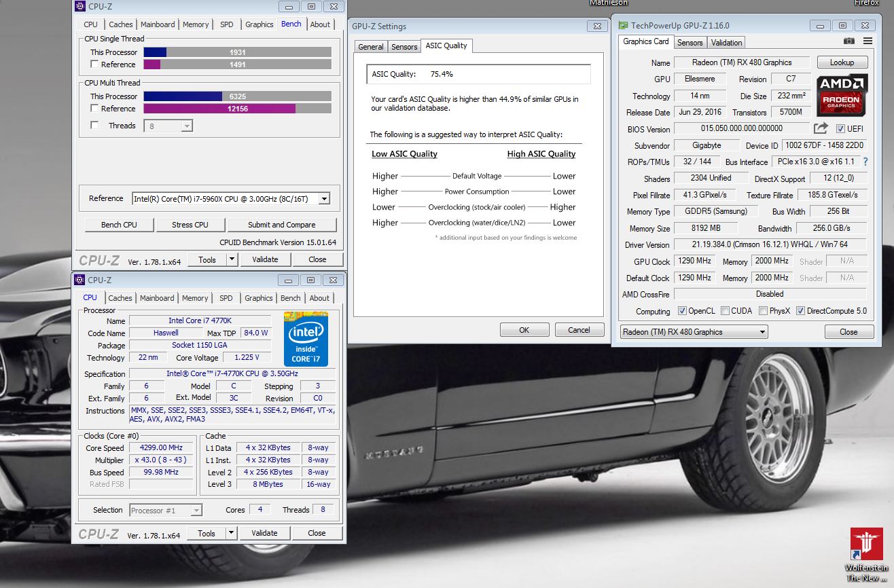Open Sensors tab in TechPowerUp GPU-Z

pyautogui.click(x=690, y=42)
